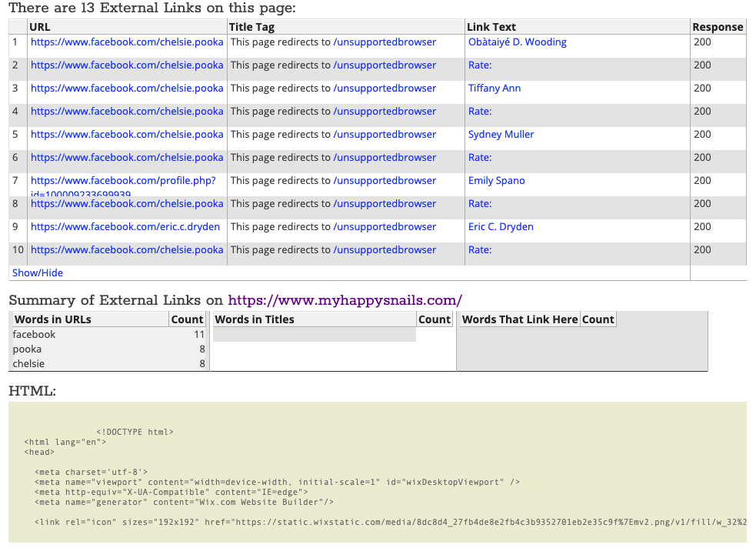Click the Response column header
The width and height of the screenshot is (756, 548).
click(718, 27)
